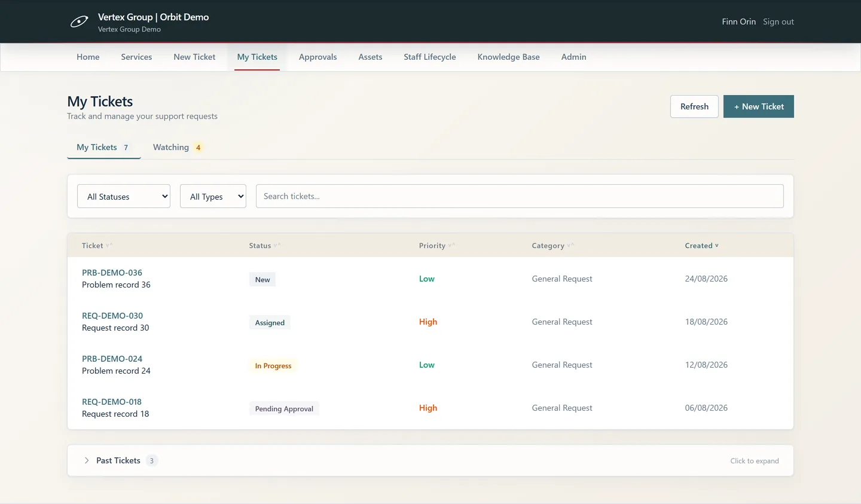This screenshot has width=861, height=504.
Task: Click the Assigned status badge
Action: tap(270, 322)
